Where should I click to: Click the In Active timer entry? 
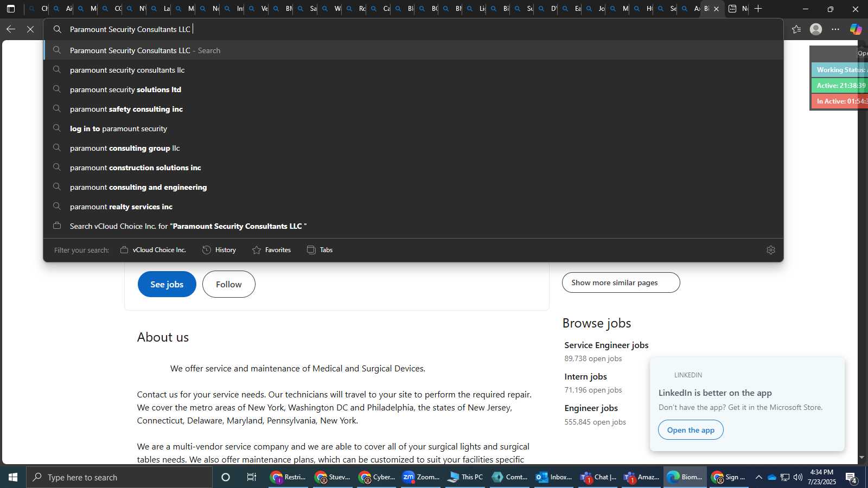click(x=840, y=101)
